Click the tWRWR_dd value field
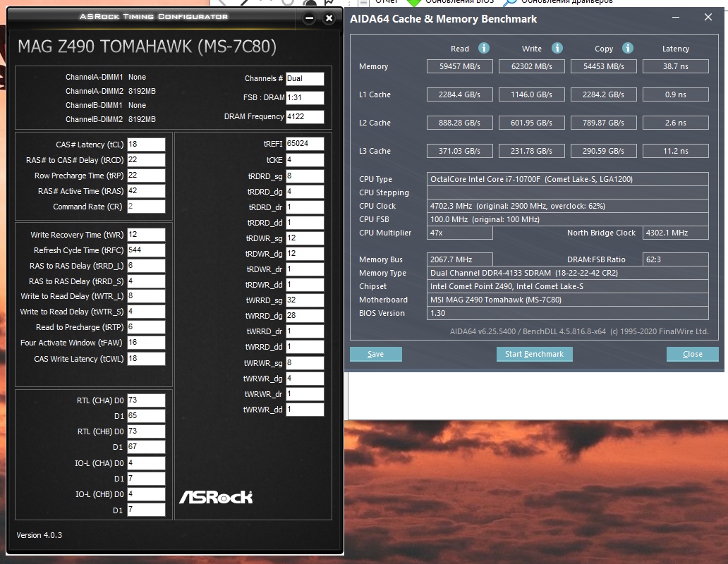The image size is (728, 564). (305, 410)
